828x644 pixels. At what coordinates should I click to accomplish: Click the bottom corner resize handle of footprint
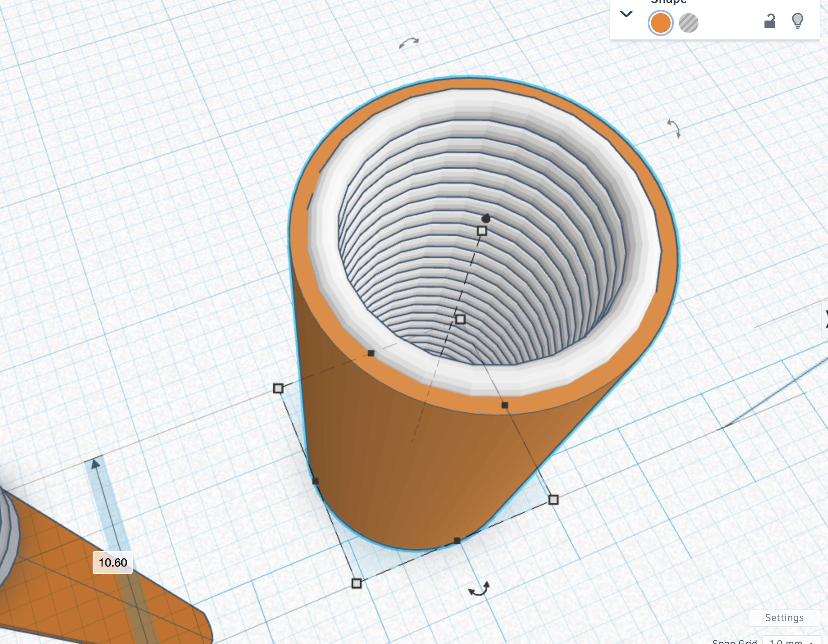(357, 583)
